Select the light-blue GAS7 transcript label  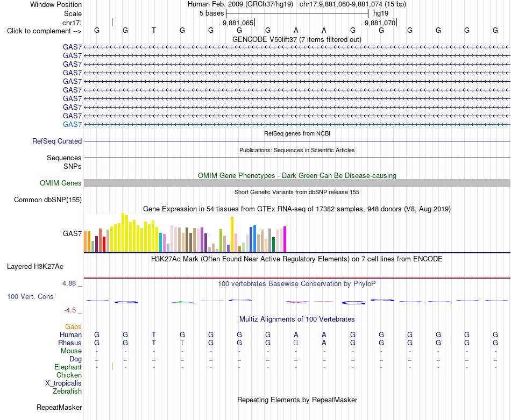[72, 124]
